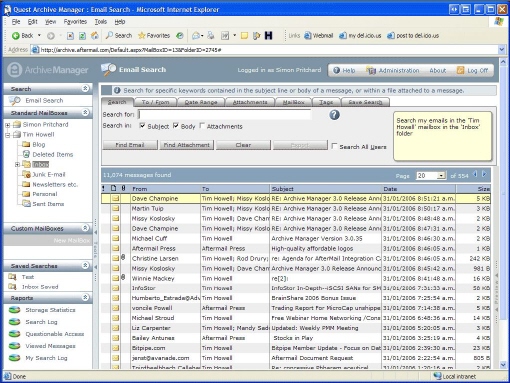Viewport: 510px width, 383px height.
Task: Open the Tools menu
Action: click(100, 22)
